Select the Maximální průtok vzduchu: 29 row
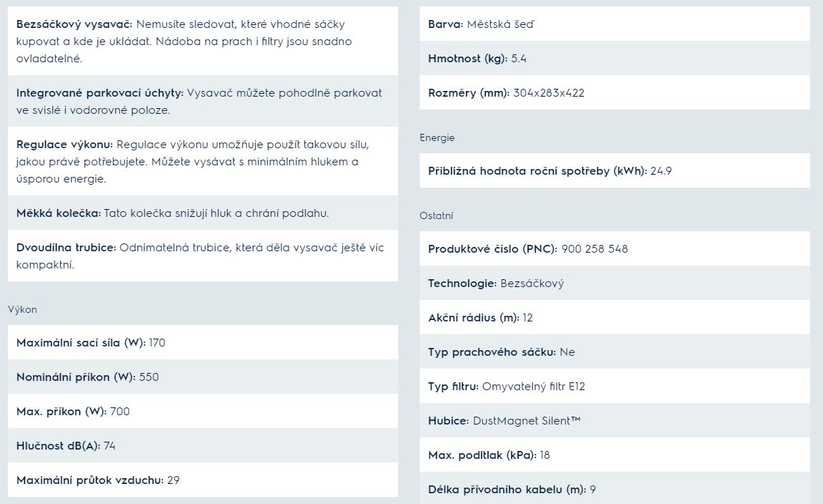The height and width of the screenshot is (504, 823). [x=203, y=480]
